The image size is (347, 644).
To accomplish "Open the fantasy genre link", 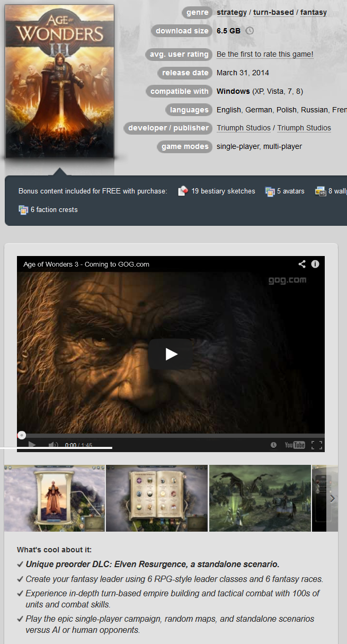I will point(313,12).
